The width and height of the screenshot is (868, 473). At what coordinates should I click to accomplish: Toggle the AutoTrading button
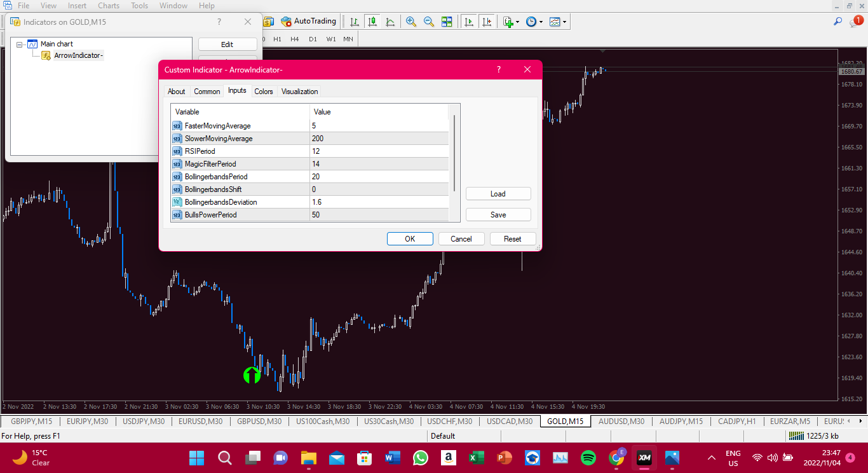(x=309, y=22)
